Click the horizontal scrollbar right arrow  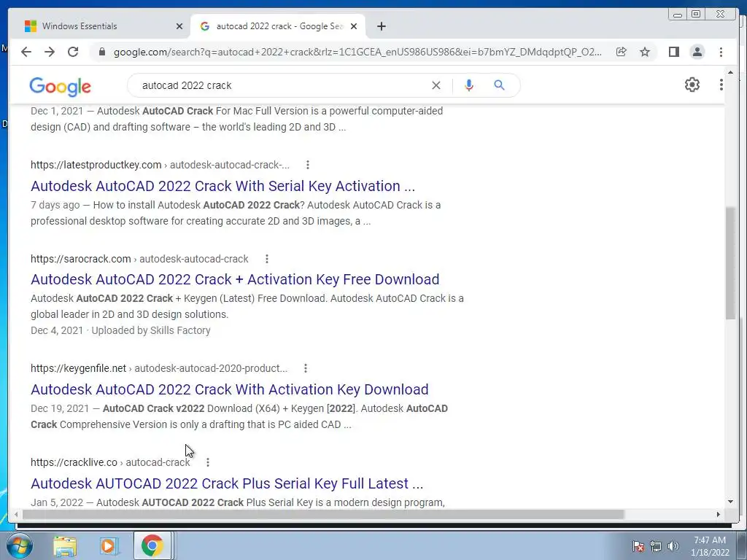(719, 514)
